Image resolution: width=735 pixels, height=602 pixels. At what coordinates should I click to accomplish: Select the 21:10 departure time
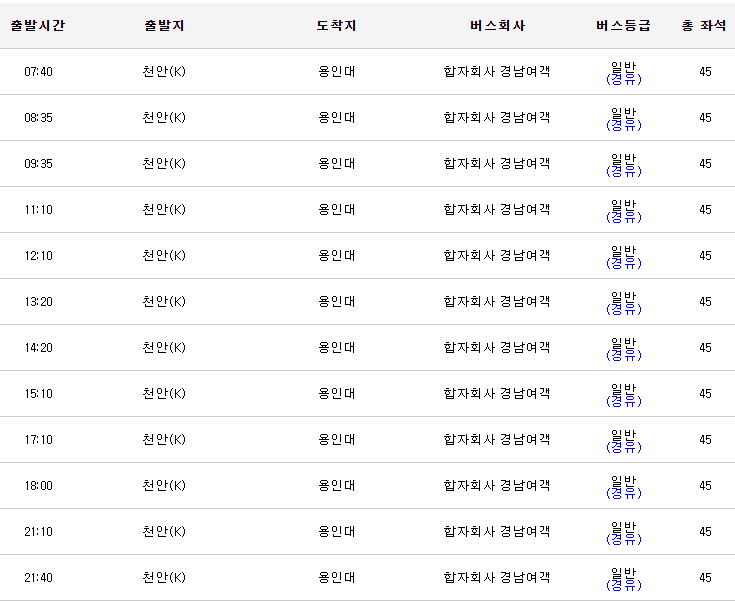tap(38, 532)
